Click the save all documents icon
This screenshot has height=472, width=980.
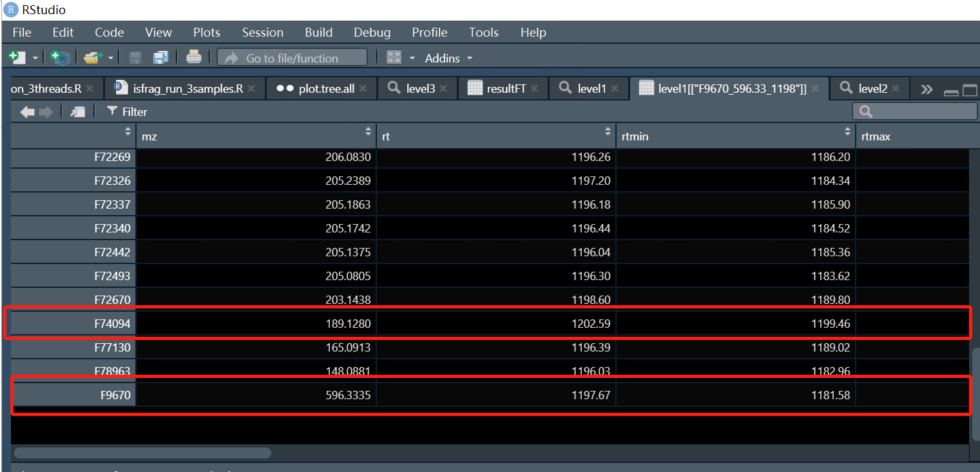(161, 57)
